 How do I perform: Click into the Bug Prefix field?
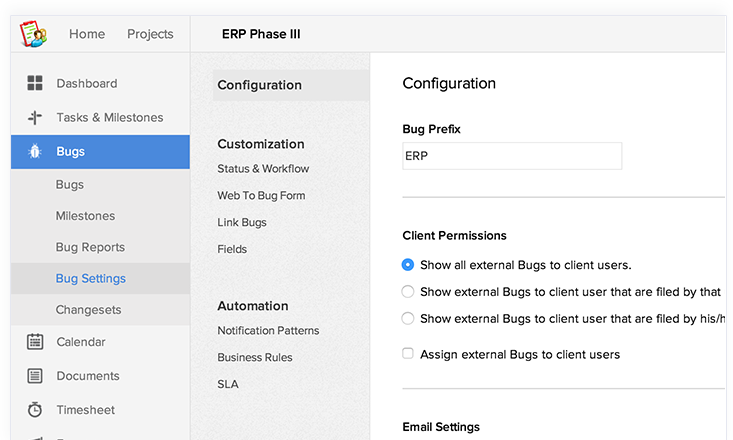coord(511,156)
